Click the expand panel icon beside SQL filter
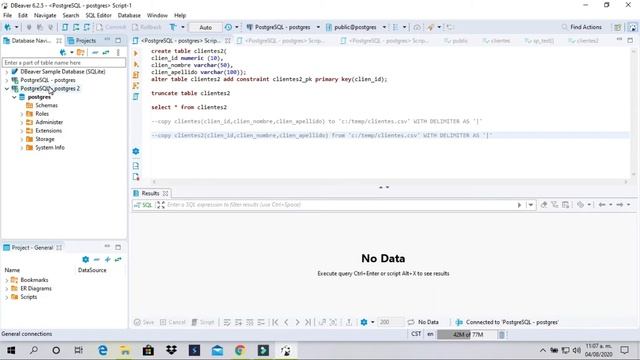The image size is (640, 360). [x=160, y=205]
